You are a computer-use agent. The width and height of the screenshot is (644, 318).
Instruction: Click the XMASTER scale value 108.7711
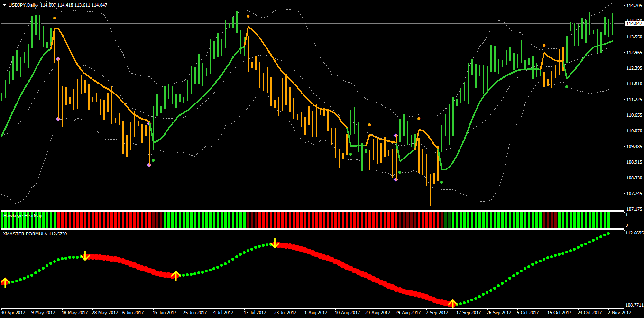pyautogui.click(x=635, y=305)
